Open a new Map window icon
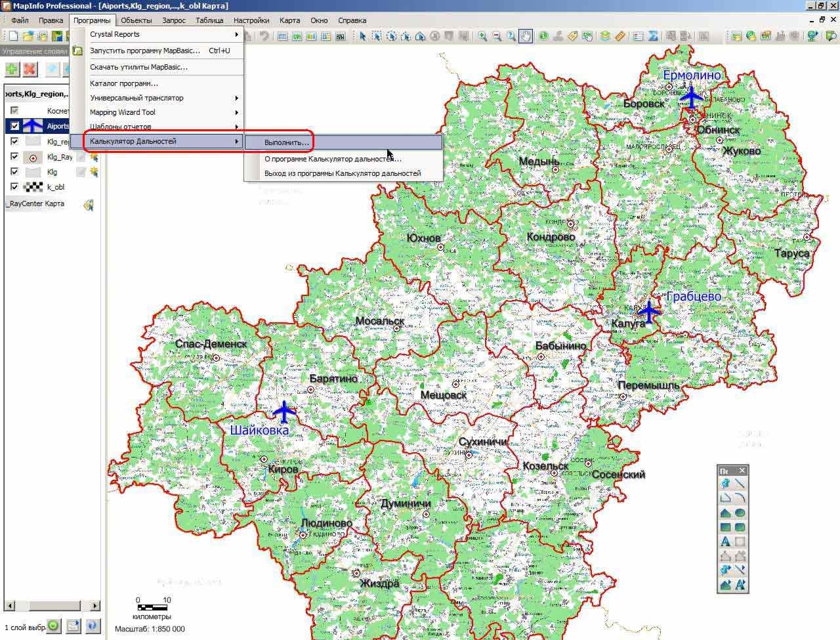 pos(297,36)
